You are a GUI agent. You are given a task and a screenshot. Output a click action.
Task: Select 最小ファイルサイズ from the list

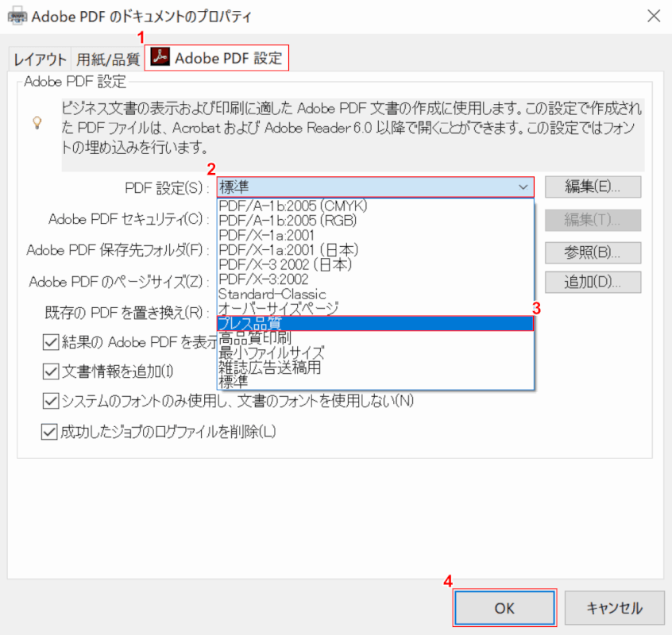tap(375, 352)
